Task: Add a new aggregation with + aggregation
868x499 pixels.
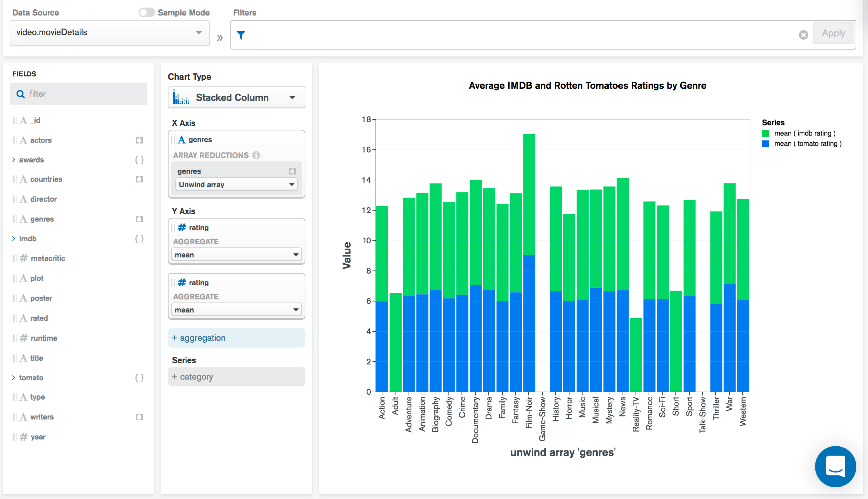Action: coord(199,338)
